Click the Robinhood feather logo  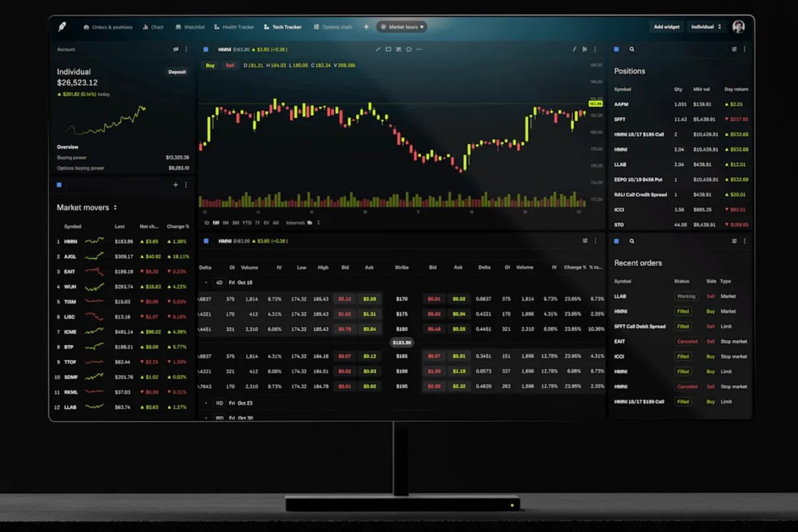click(63, 27)
